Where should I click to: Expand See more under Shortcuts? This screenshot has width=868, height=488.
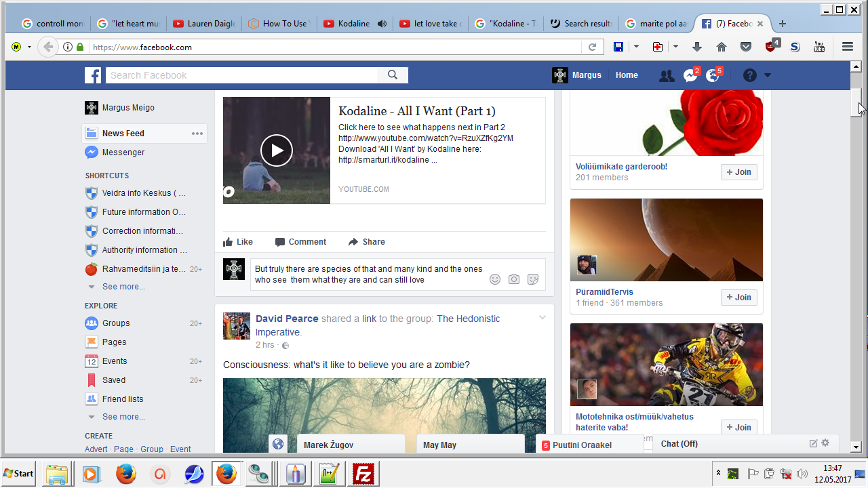(123, 287)
